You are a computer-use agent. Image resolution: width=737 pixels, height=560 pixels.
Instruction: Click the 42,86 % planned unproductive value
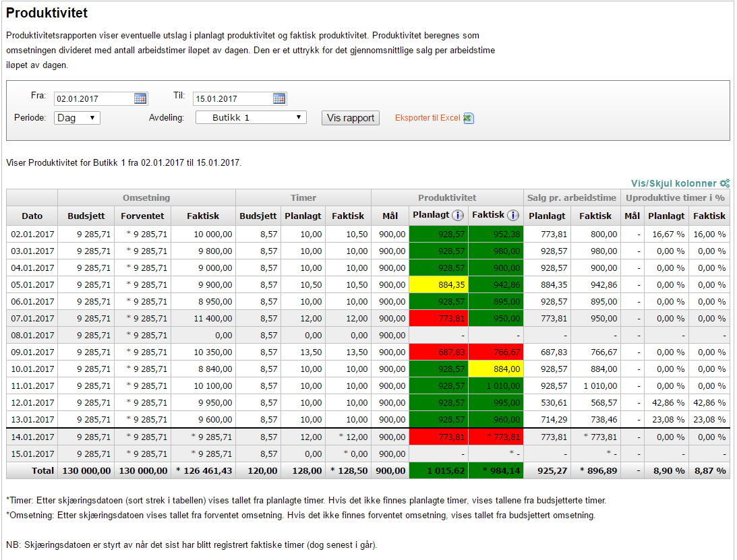tap(668, 402)
